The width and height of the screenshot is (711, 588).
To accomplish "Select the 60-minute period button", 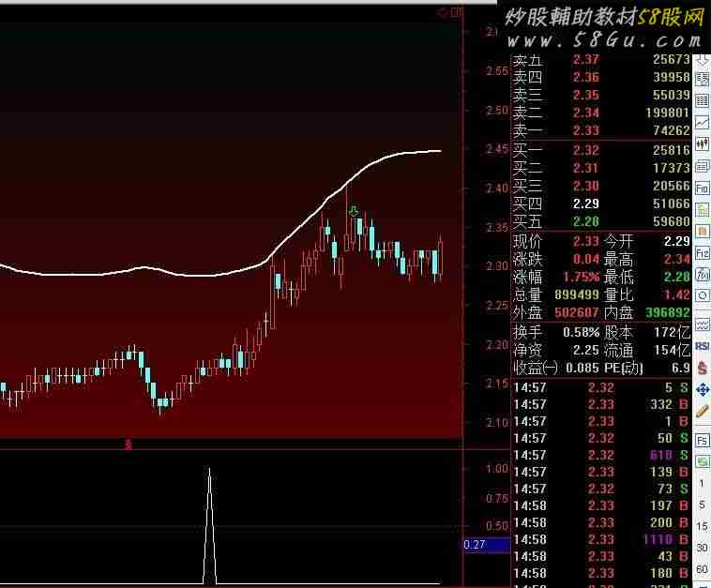I will tap(702, 570).
